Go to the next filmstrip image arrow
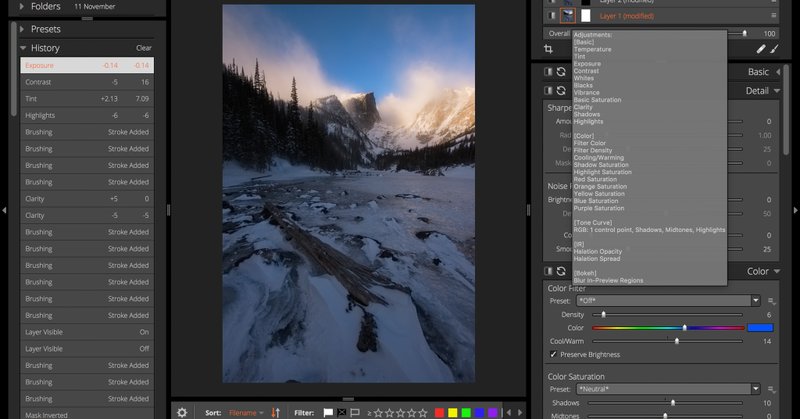Viewport: 800px width, 419px height. pos(520,412)
